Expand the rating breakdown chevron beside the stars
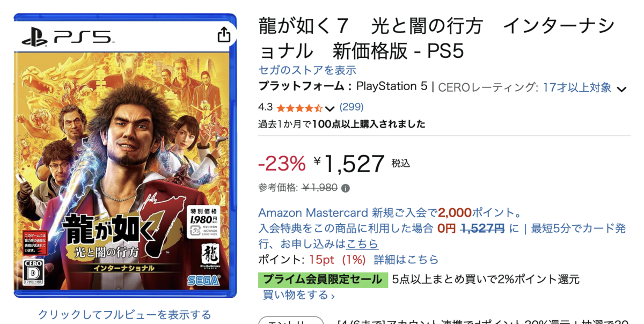Viewport: 644px width, 324px height. point(330,108)
